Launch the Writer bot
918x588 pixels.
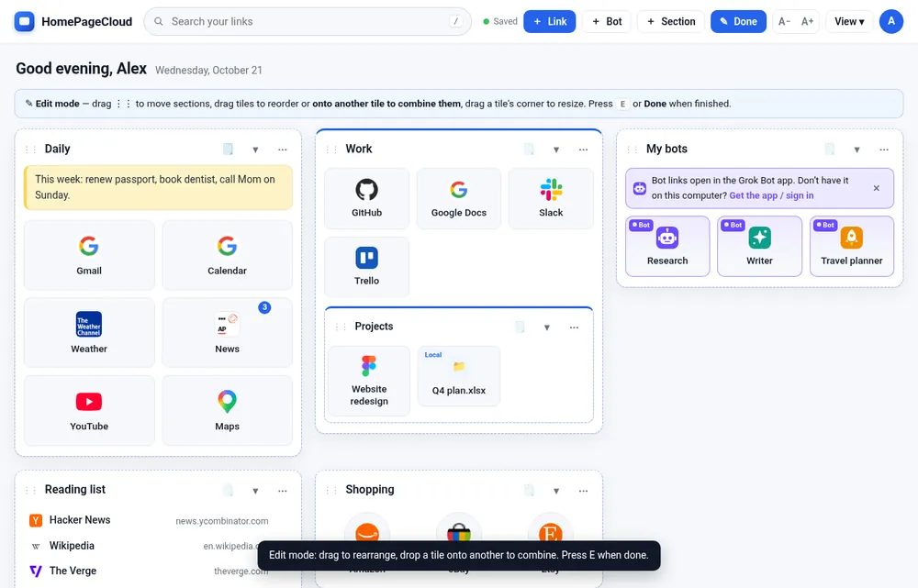tap(759, 247)
